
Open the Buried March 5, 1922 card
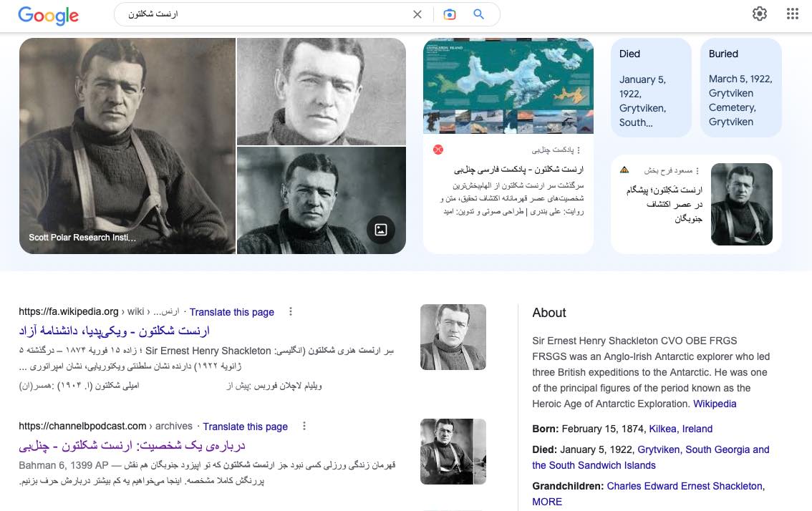(x=741, y=87)
